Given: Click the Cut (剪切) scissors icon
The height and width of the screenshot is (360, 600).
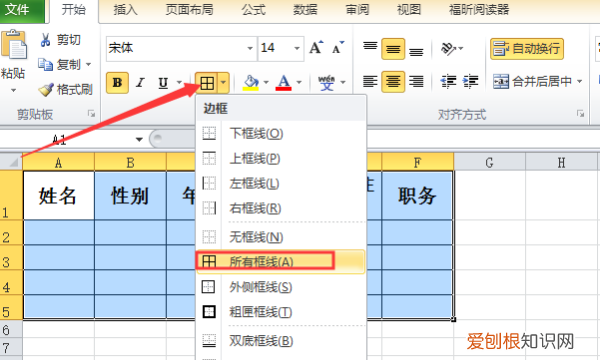Looking at the screenshot, I should coord(45,40).
